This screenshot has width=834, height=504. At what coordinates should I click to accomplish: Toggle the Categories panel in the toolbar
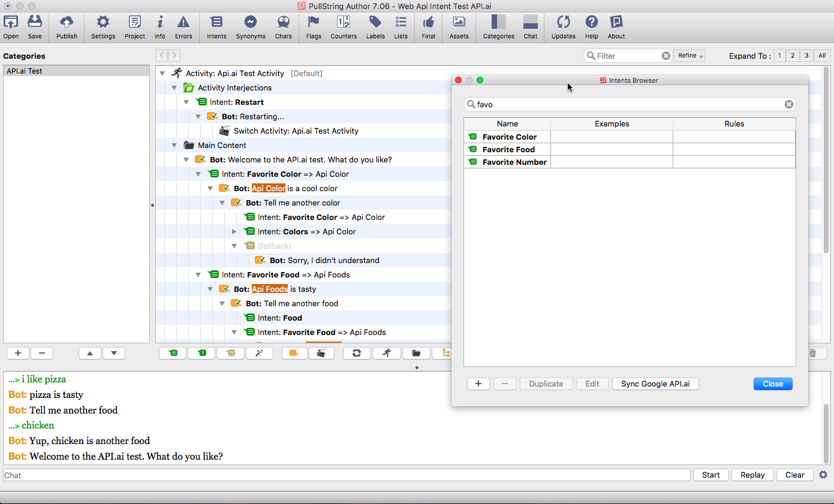point(499,26)
